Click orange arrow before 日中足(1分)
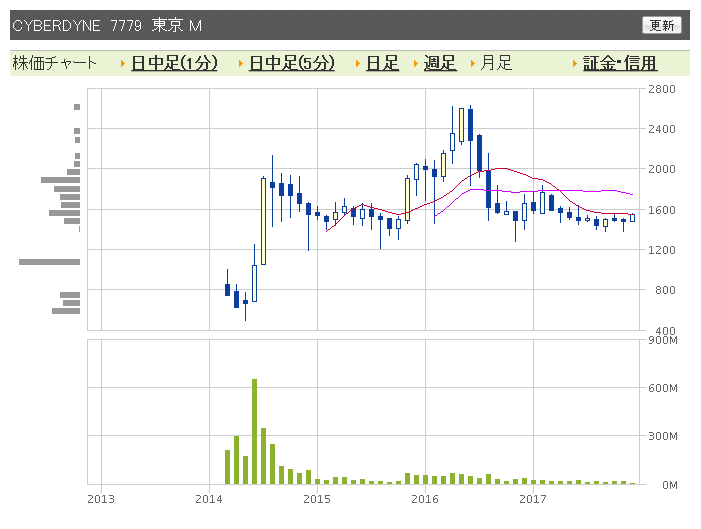Viewport: 701px width, 529px height. [122, 63]
